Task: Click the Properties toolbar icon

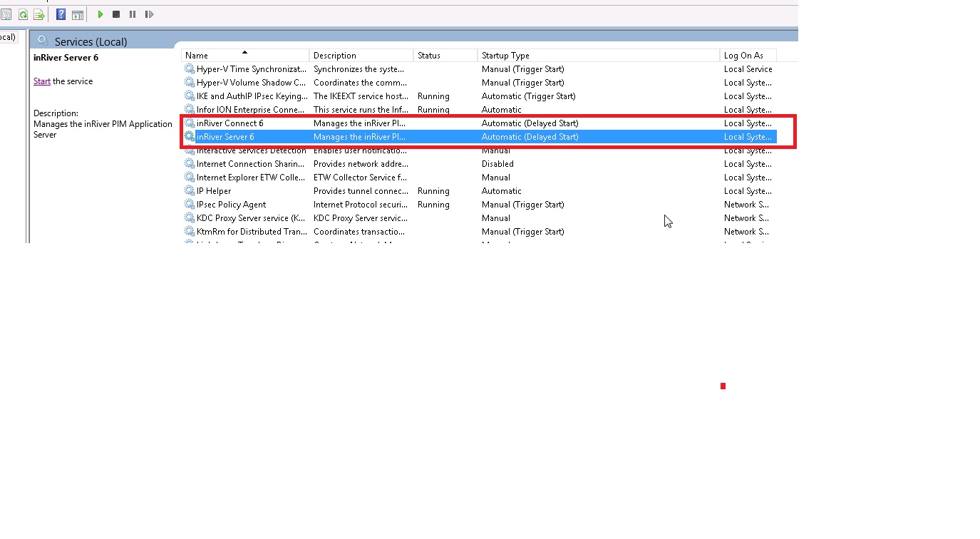Action: point(6,14)
